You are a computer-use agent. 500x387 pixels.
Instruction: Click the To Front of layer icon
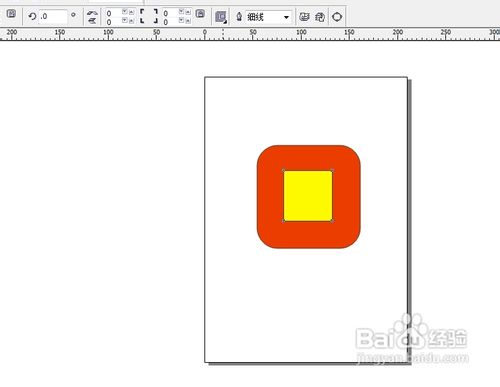[x=304, y=17]
